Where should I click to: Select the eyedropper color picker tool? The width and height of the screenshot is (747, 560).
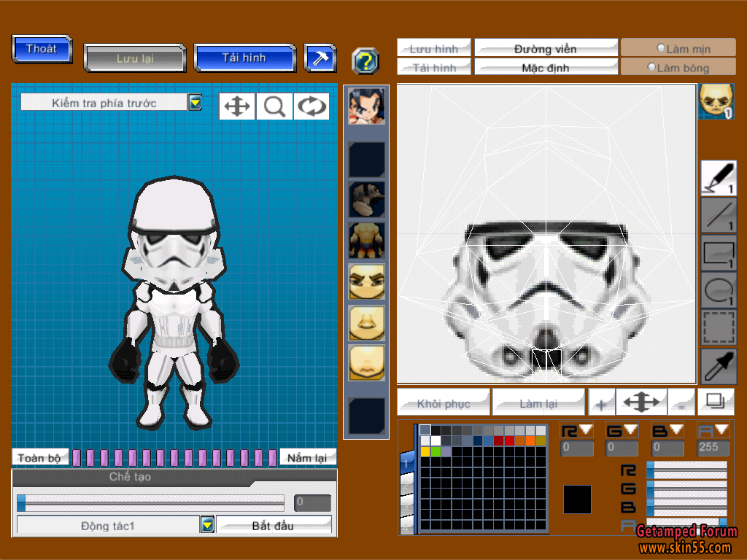pos(719,366)
